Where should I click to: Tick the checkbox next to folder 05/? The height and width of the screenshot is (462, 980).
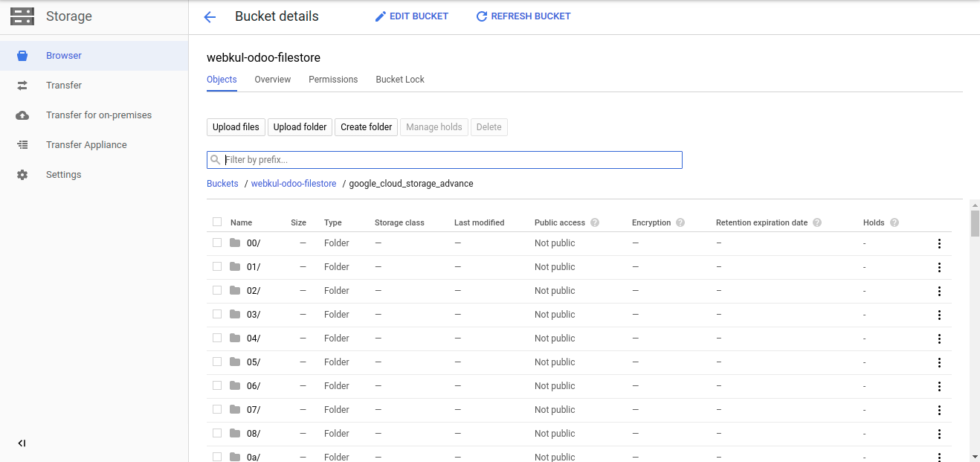[x=216, y=362]
